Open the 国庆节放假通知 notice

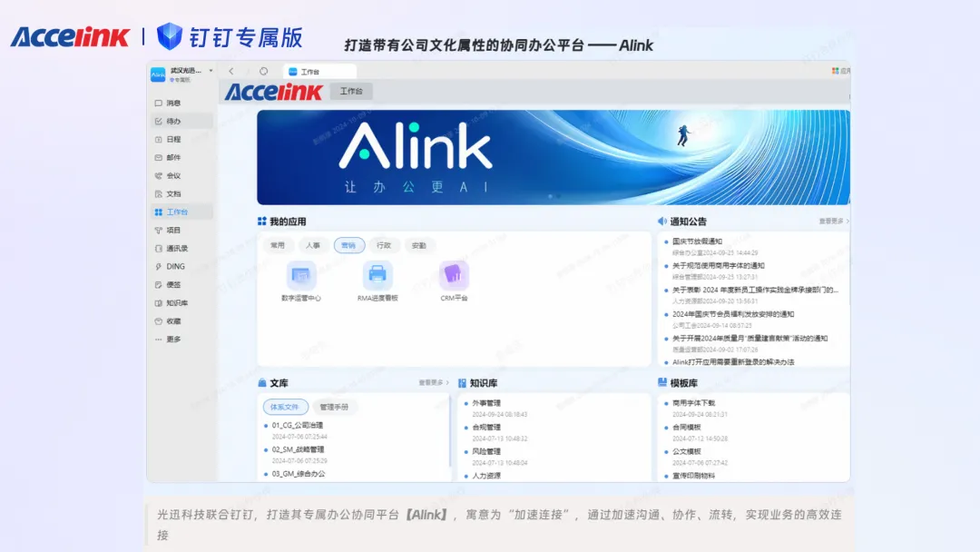click(697, 241)
